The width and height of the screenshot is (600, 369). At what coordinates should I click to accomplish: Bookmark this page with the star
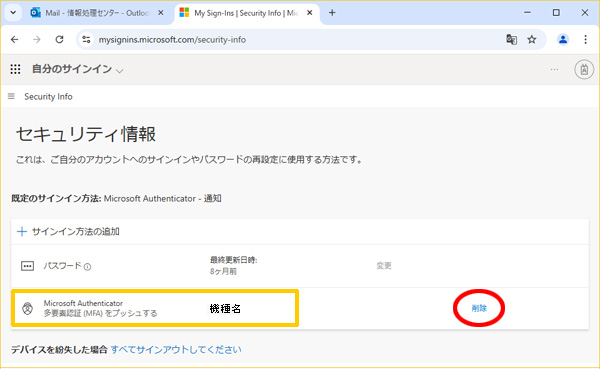point(532,39)
